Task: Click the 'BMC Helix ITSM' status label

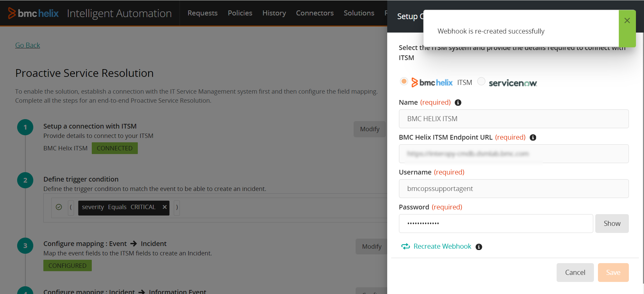Action: pos(65,148)
